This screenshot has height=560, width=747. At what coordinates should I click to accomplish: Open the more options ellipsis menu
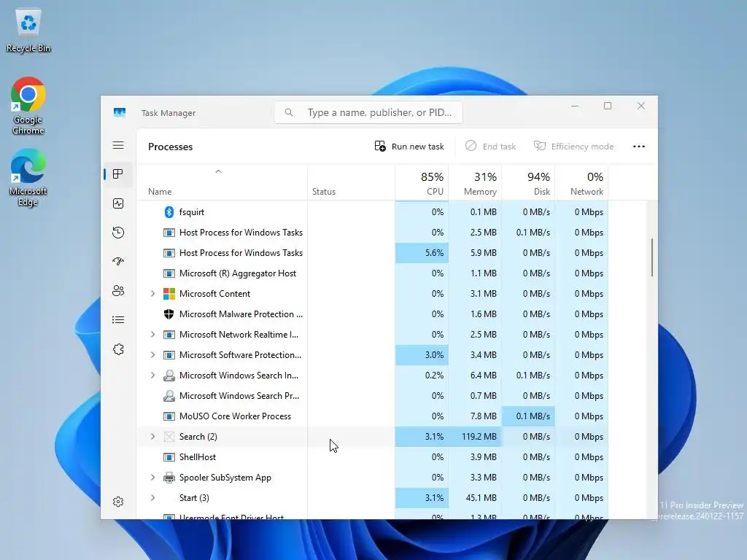[x=639, y=147]
